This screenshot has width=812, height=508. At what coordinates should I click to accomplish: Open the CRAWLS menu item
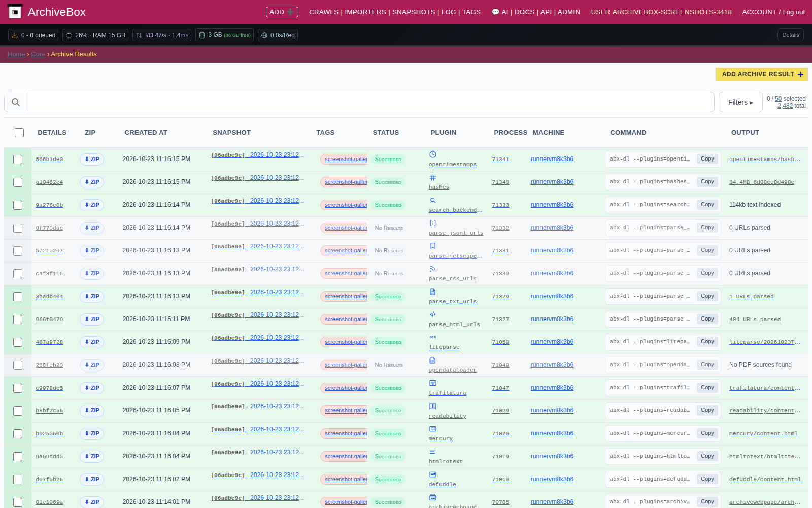324,12
